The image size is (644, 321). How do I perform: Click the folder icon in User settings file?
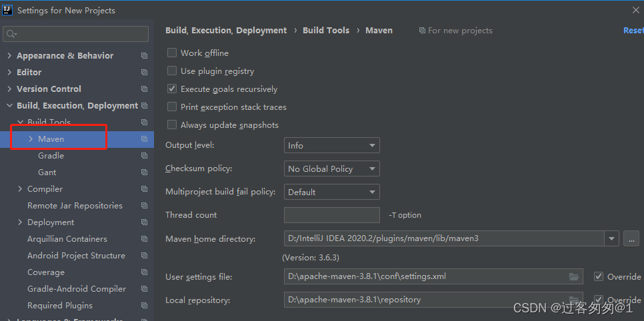(574, 276)
